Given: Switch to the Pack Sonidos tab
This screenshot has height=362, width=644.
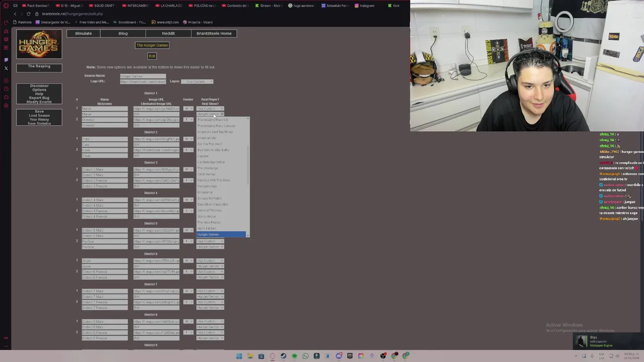Looking at the screenshot, I should [36, 6].
